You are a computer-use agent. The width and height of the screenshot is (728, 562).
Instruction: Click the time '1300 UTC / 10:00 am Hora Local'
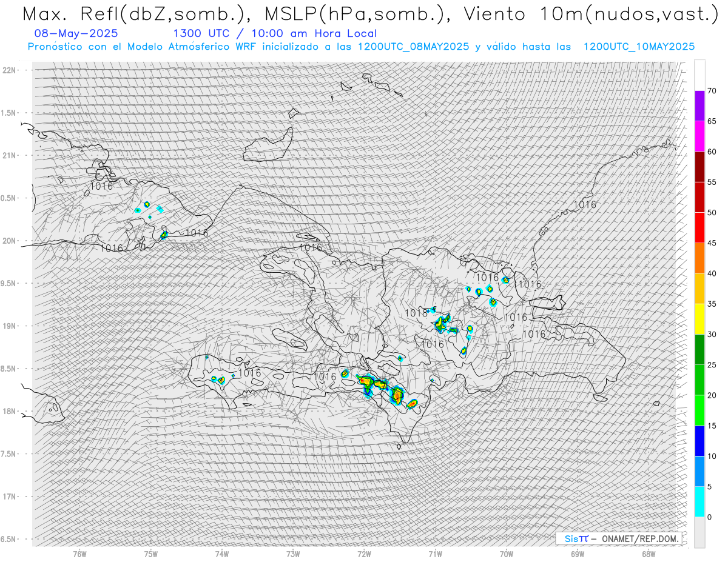coord(275,34)
